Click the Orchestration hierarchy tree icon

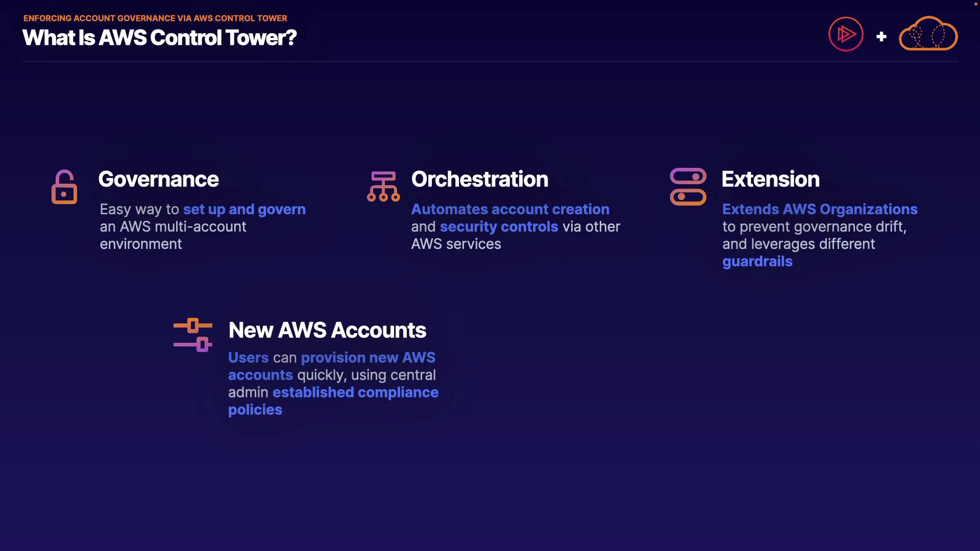(383, 187)
